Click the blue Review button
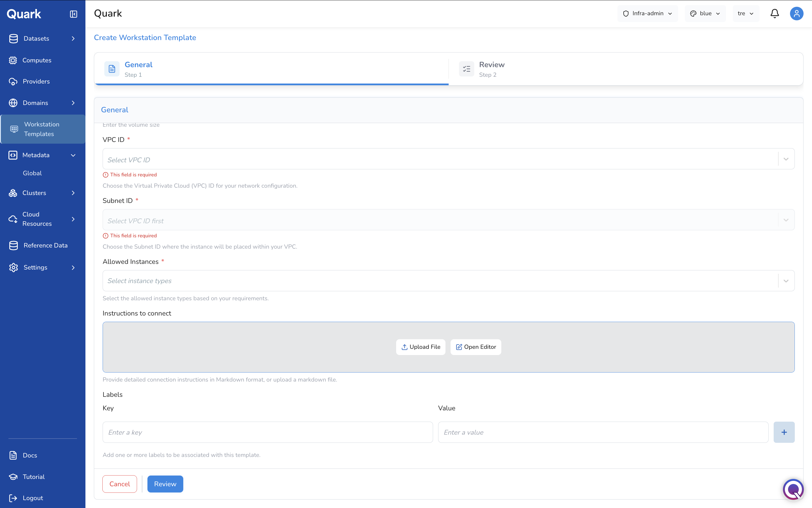 coord(165,484)
